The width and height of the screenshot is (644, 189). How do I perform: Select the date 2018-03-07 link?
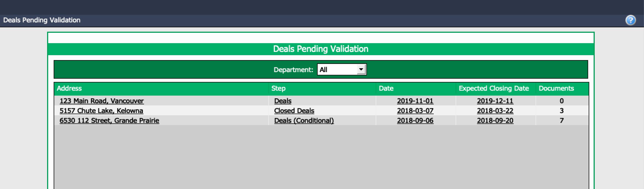coord(415,111)
